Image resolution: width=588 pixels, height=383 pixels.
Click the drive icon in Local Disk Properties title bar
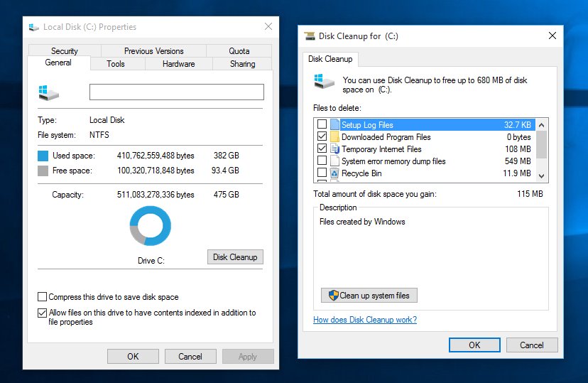pyautogui.click(x=34, y=27)
